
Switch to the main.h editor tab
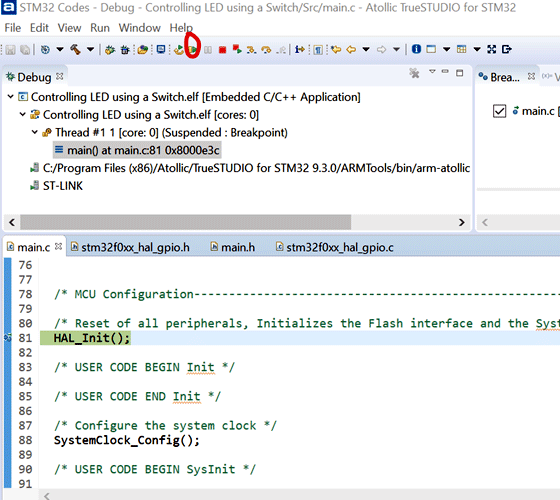click(232, 247)
